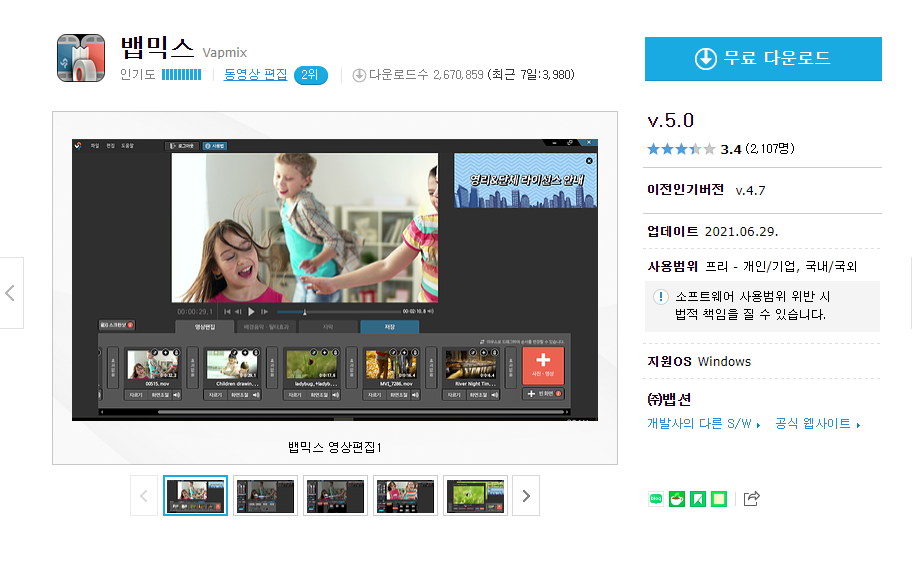Click the free download button
Screen dimensions: 912x568
click(x=763, y=59)
